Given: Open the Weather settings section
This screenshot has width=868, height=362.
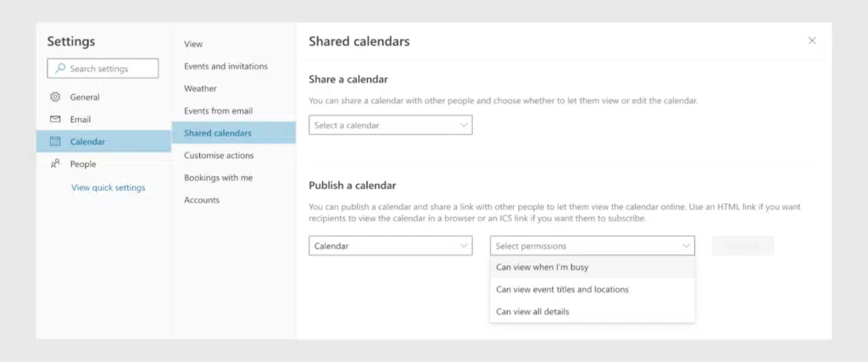Looking at the screenshot, I should 200,88.
